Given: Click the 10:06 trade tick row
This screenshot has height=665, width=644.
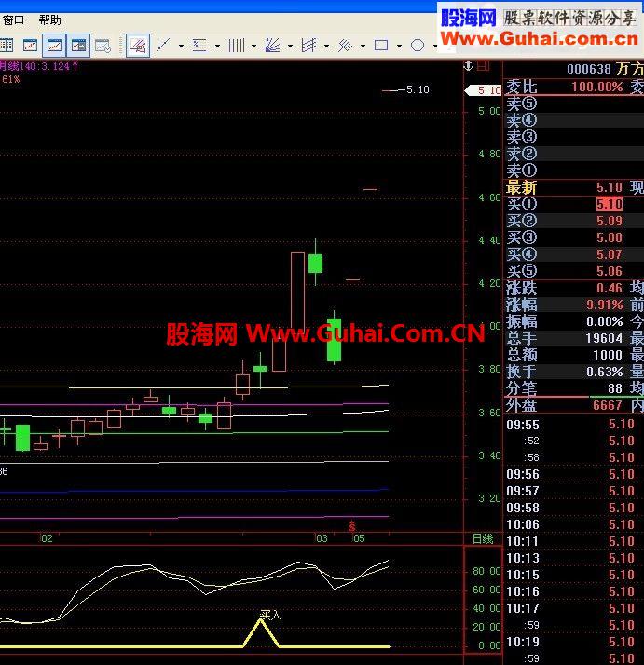Looking at the screenshot, I should click(573, 524).
